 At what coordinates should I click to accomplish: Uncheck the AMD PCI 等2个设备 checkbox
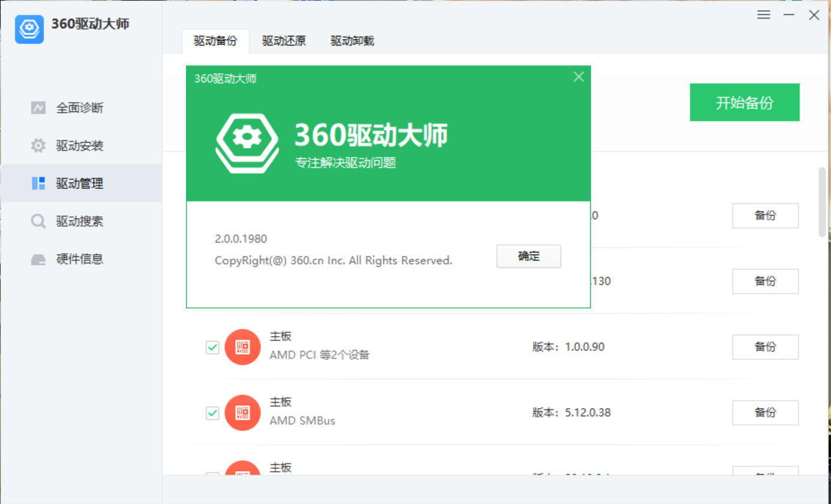[x=212, y=347]
